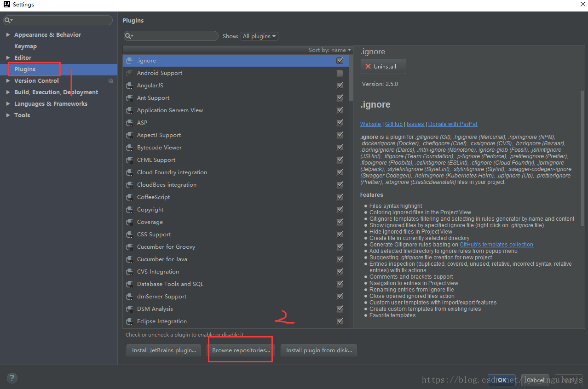Click the CSS Support plugin icon
This screenshot has height=389, width=588.
pos(130,235)
